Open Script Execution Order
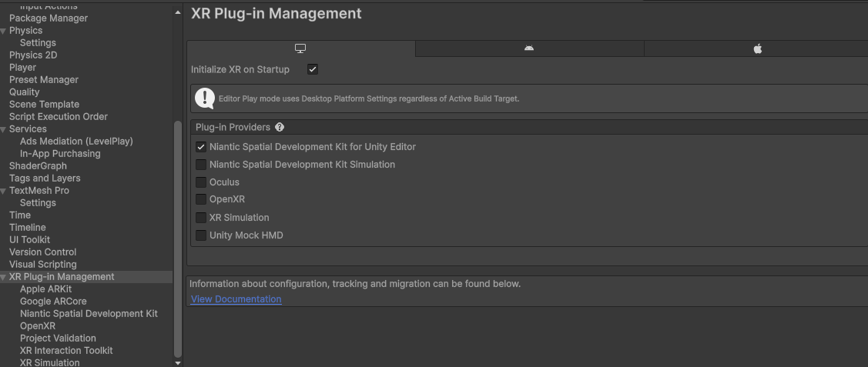The width and height of the screenshot is (868, 367). pyautogui.click(x=59, y=117)
